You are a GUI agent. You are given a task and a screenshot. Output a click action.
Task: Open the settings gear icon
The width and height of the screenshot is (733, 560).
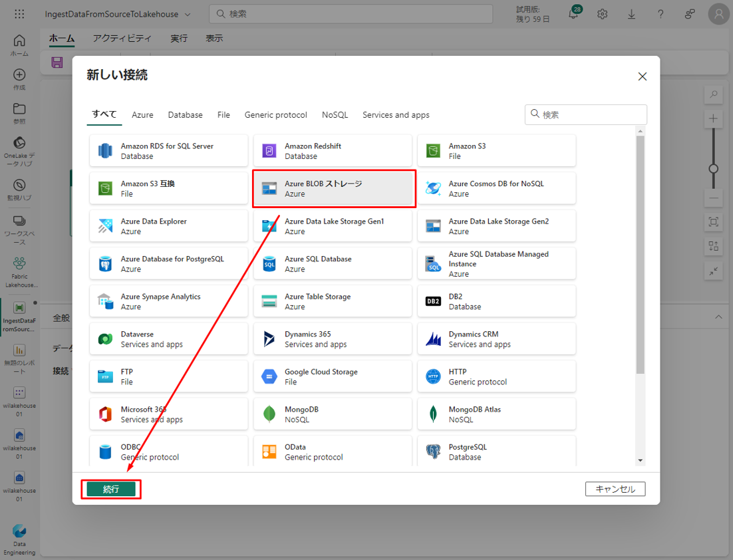coord(602,14)
